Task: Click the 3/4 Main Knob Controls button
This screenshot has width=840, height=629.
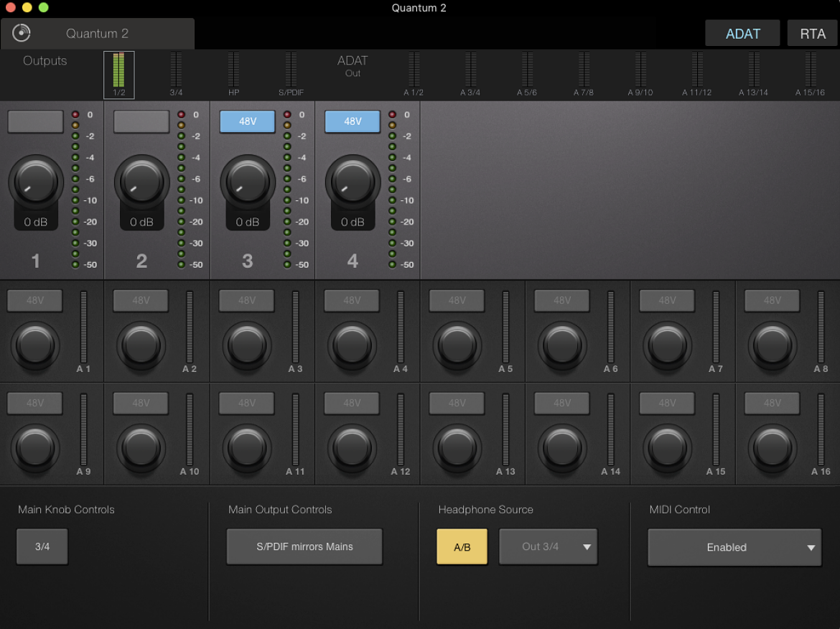Action: pos(42,546)
